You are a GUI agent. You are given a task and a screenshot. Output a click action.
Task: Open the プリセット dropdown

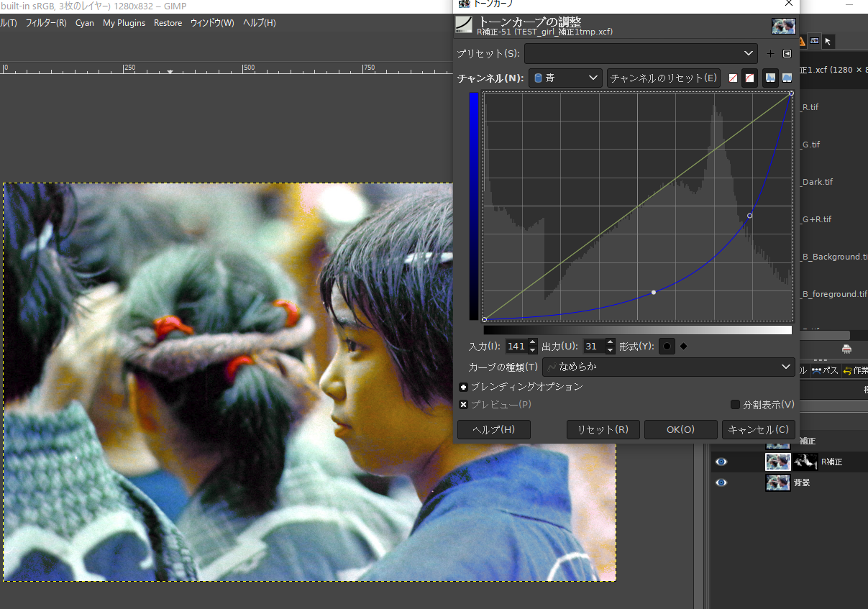tap(640, 52)
